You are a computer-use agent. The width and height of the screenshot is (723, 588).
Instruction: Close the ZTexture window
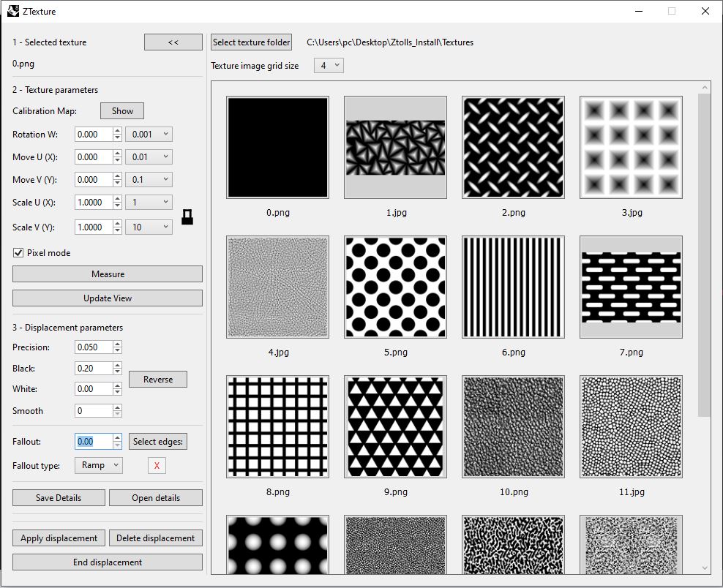tap(705, 11)
